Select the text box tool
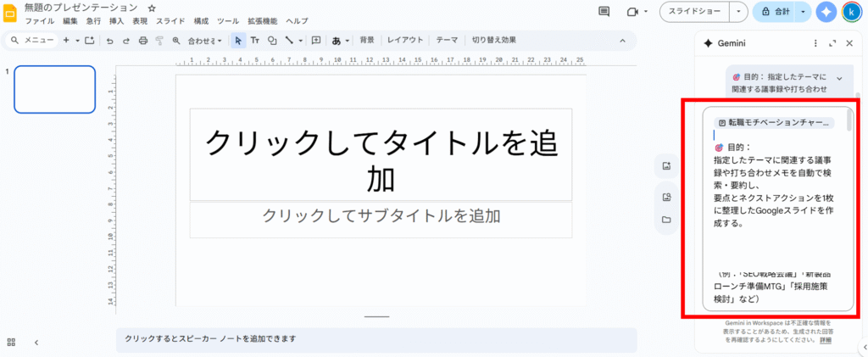This screenshot has height=357, width=868. pyautogui.click(x=254, y=40)
